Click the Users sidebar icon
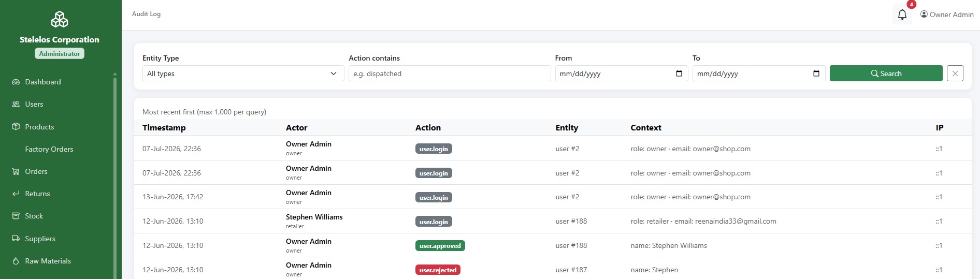 click(x=16, y=104)
